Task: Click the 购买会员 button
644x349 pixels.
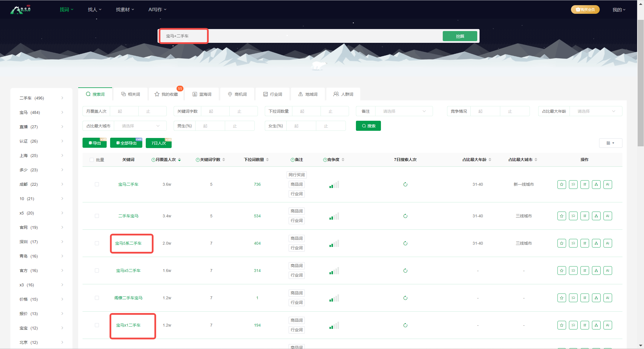Action: [x=585, y=9]
